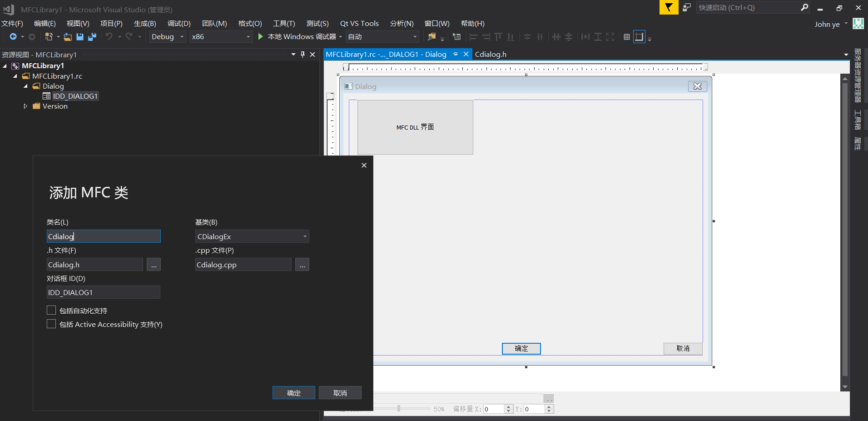Toggle the dialog guides icon
Screen dimensions: 868x421
[x=639, y=37]
